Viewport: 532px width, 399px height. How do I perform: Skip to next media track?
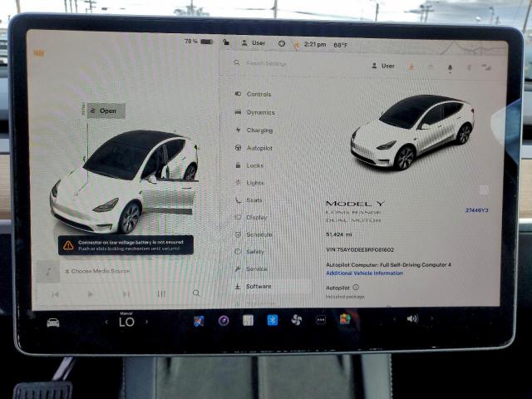[x=126, y=294]
